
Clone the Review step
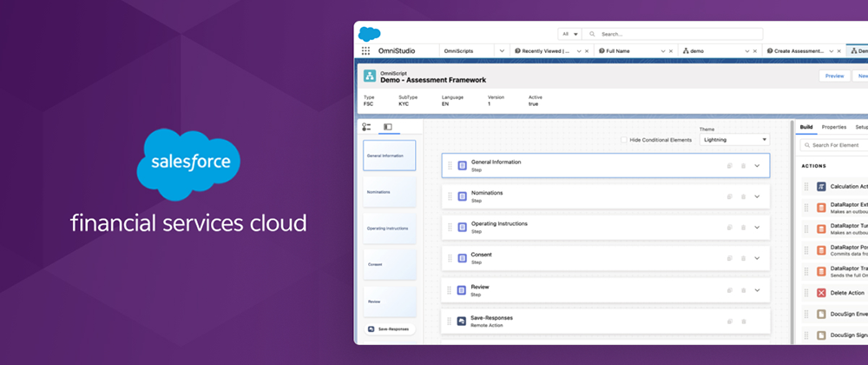pyautogui.click(x=730, y=290)
